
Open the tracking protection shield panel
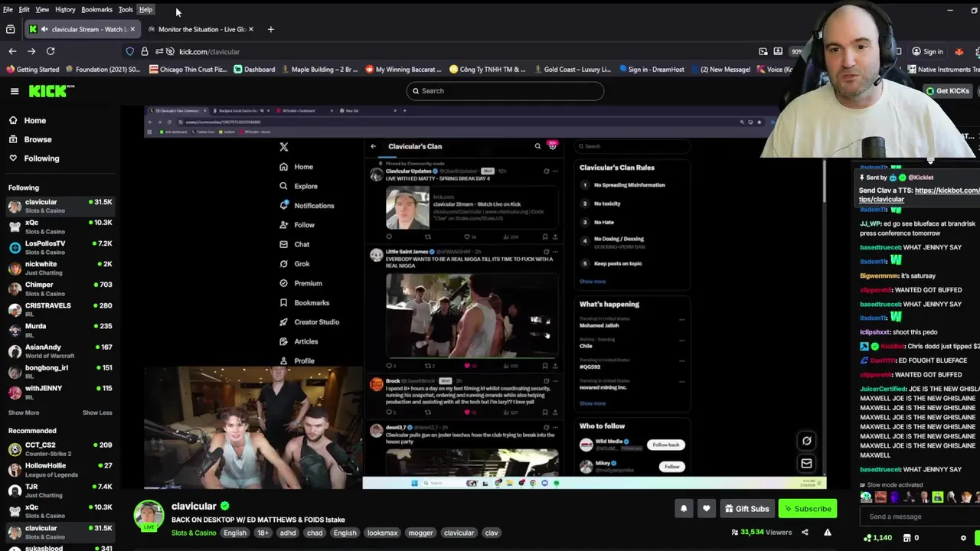130,51
